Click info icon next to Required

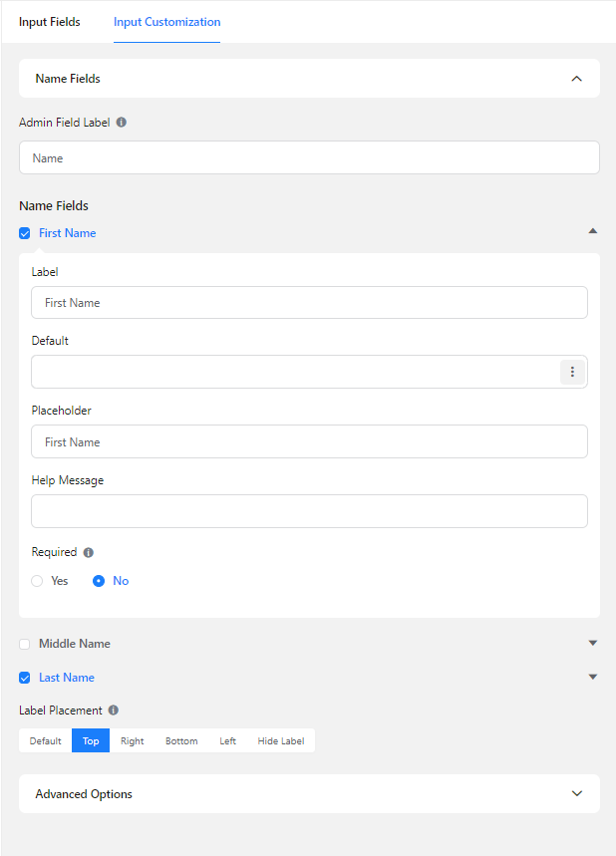(x=89, y=552)
